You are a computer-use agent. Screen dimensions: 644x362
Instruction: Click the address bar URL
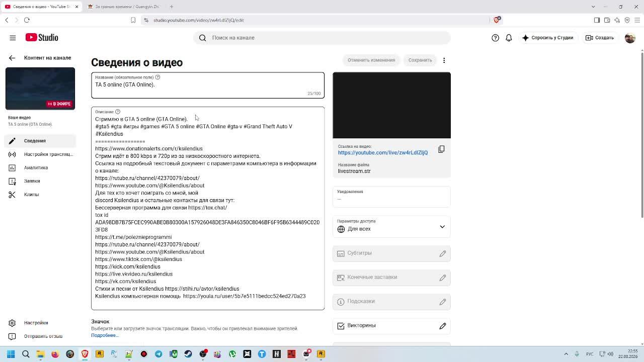click(198, 20)
